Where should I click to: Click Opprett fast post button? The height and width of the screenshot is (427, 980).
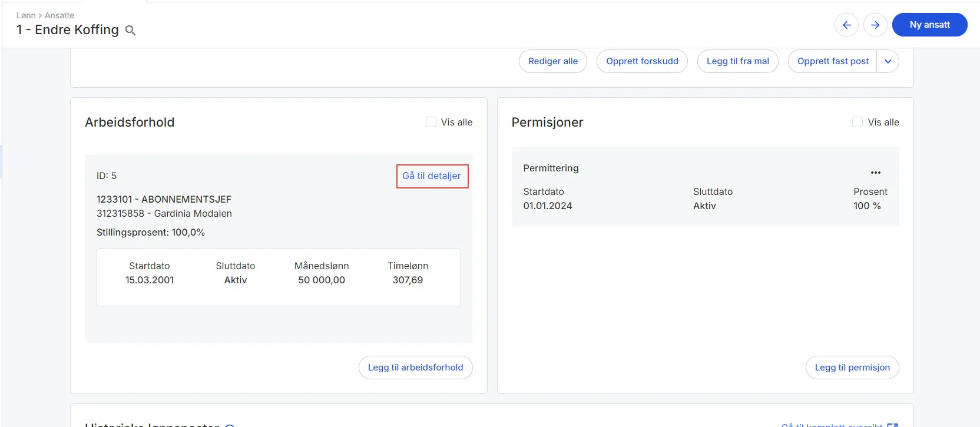(832, 61)
